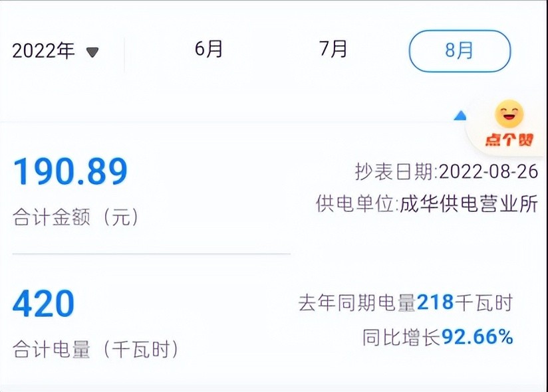
Task: Select the 2022年 year selector text
Action: pyautogui.click(x=44, y=51)
